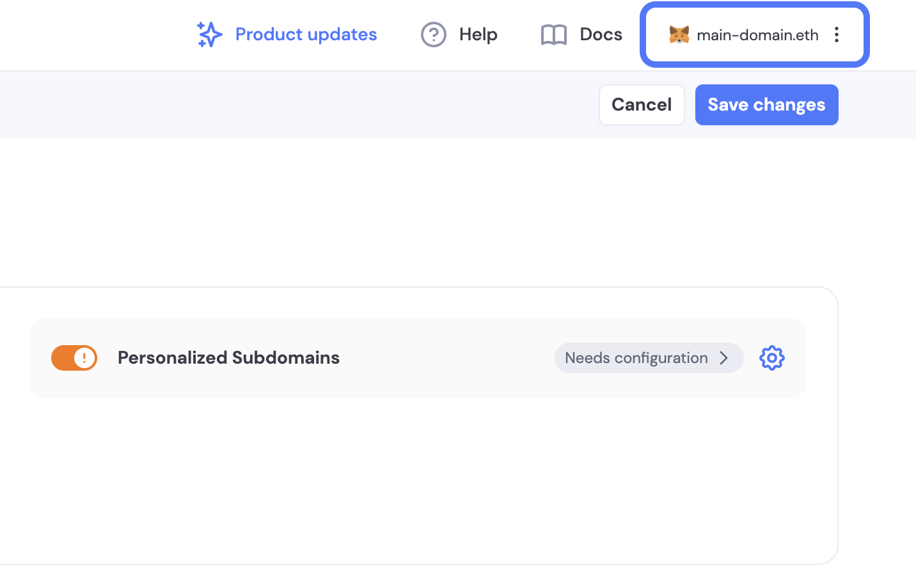Click the warning exclamation on the toggle knob
The image size is (916, 588).
(x=84, y=358)
